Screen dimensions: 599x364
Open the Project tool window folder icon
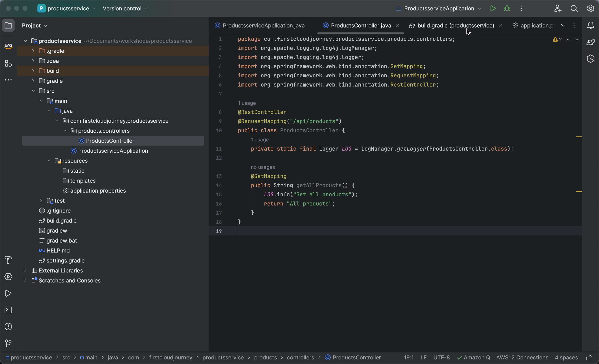(8, 25)
